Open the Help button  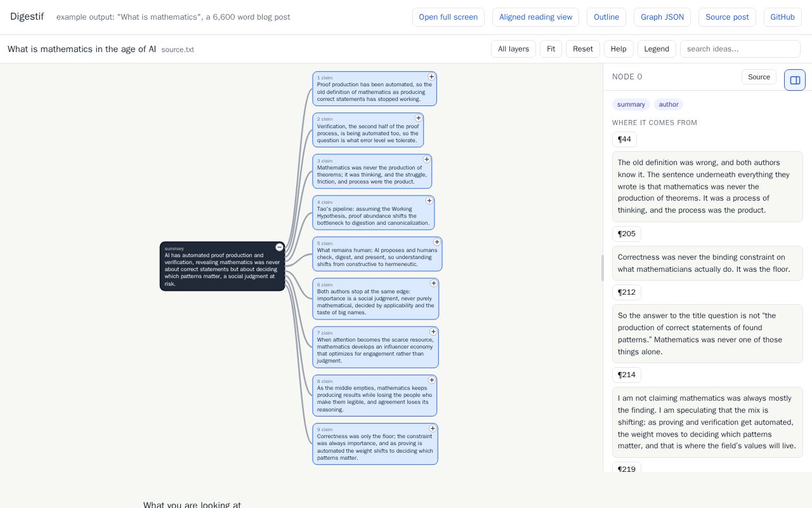tap(619, 49)
